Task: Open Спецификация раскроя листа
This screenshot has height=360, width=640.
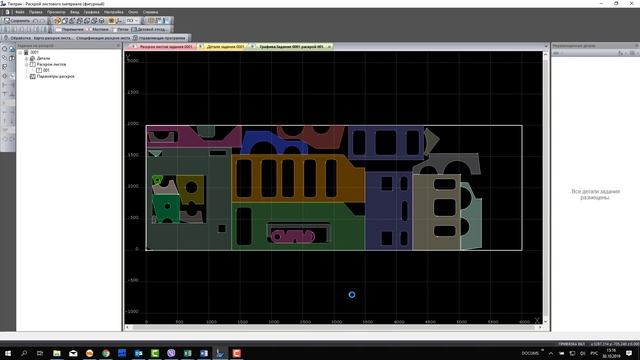Action: [x=103, y=38]
